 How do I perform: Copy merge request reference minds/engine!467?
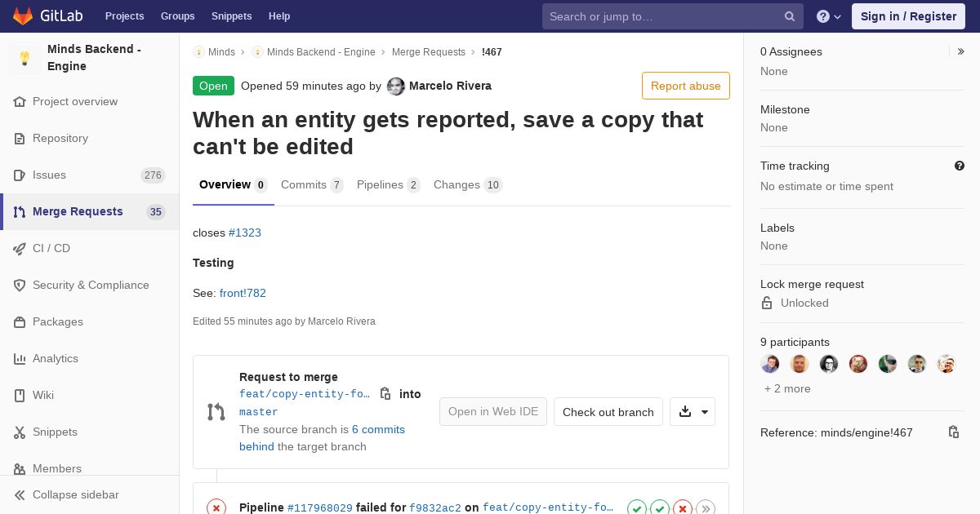click(953, 432)
